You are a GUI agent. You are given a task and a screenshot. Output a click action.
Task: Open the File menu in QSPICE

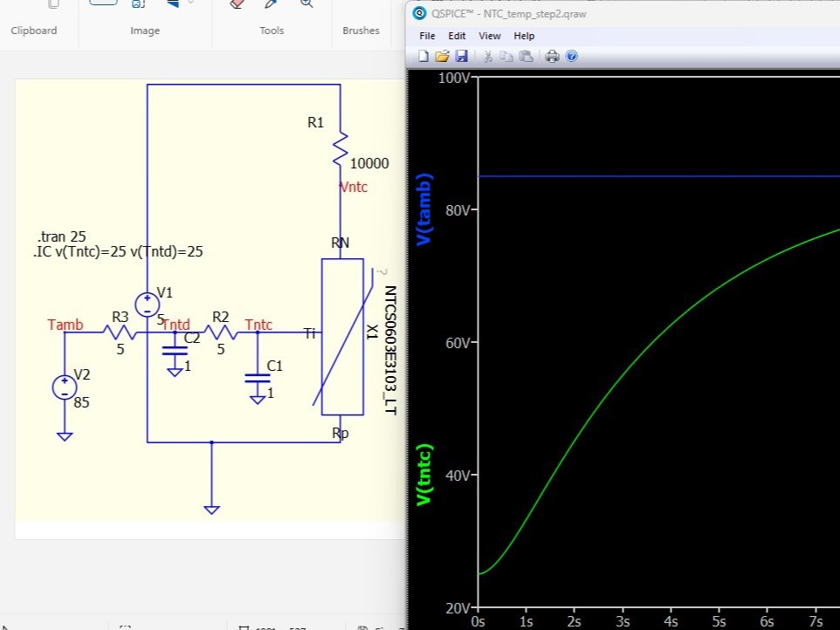[x=427, y=36]
